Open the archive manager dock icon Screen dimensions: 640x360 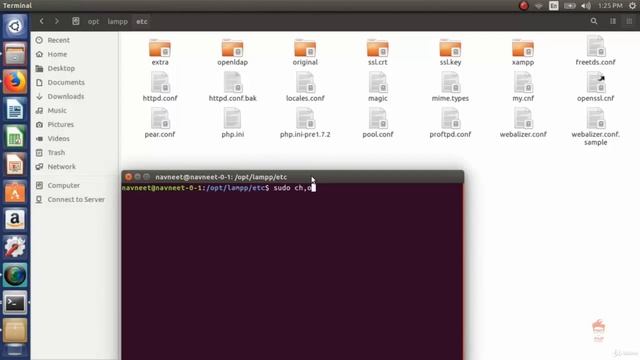[15, 331]
